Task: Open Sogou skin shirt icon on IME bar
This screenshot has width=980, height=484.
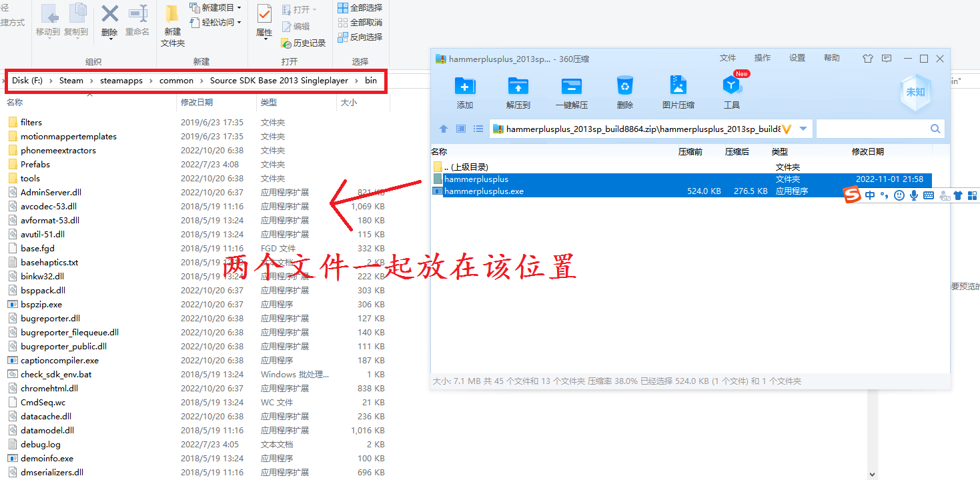Action: (958, 195)
